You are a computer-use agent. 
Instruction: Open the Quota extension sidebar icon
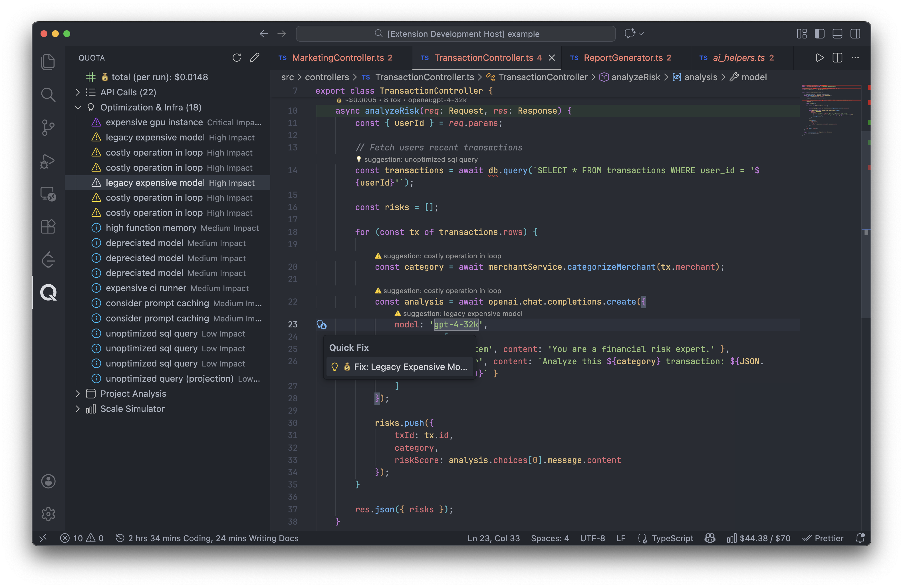point(48,292)
